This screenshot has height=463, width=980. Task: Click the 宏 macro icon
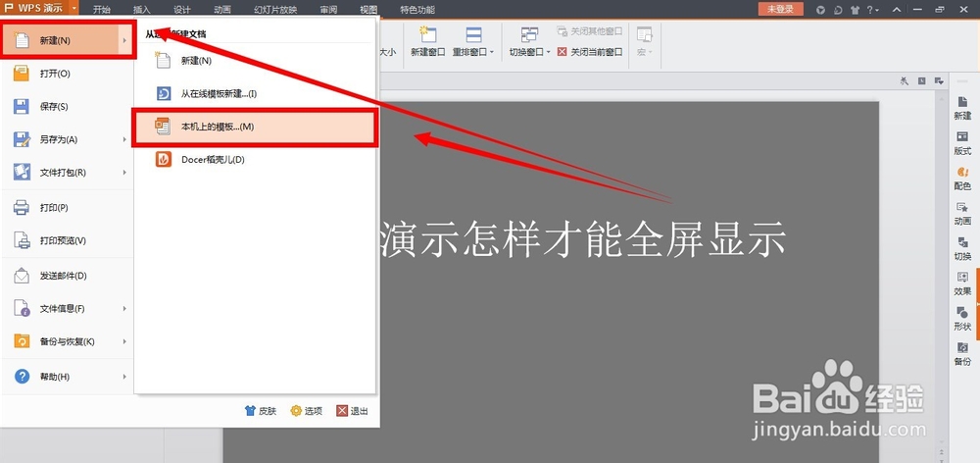[645, 34]
